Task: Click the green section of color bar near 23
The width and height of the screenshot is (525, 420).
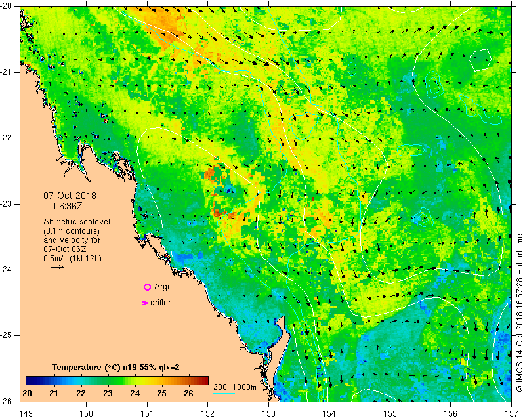Action: [108, 381]
